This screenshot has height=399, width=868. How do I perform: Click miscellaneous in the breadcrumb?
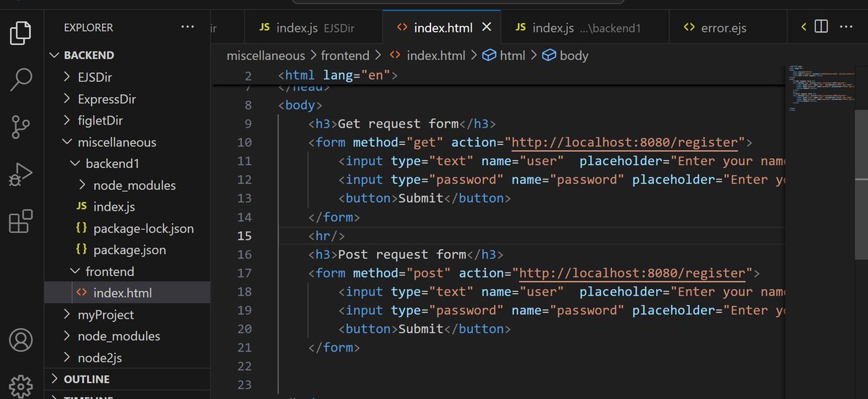tap(266, 55)
